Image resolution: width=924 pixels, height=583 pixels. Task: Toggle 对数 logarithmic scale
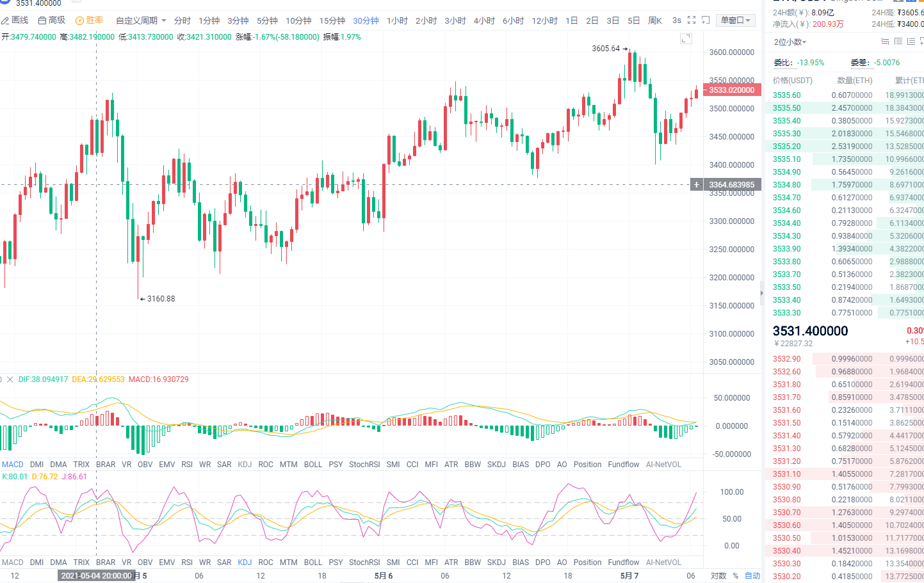click(x=718, y=576)
